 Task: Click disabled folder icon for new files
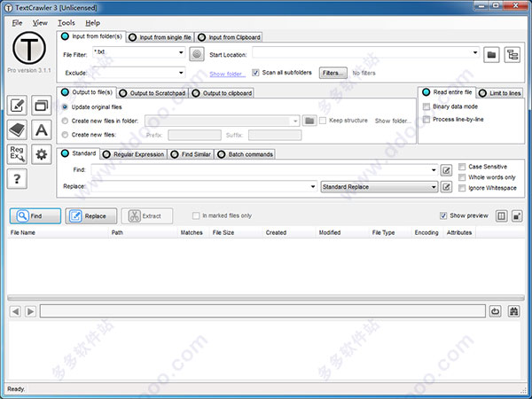coord(309,121)
